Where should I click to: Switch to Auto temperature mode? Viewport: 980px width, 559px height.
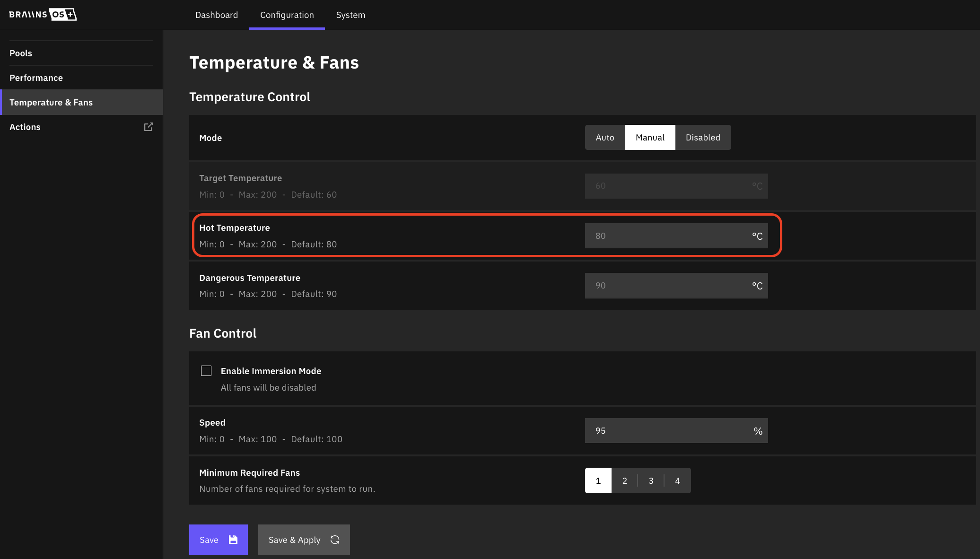point(604,137)
